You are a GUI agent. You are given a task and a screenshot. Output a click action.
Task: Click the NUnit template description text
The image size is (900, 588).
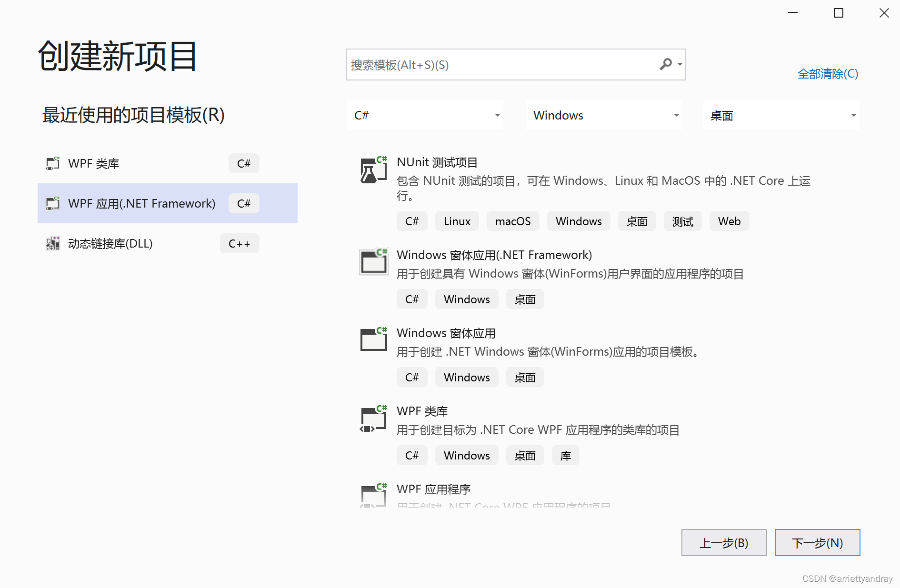tap(603, 188)
